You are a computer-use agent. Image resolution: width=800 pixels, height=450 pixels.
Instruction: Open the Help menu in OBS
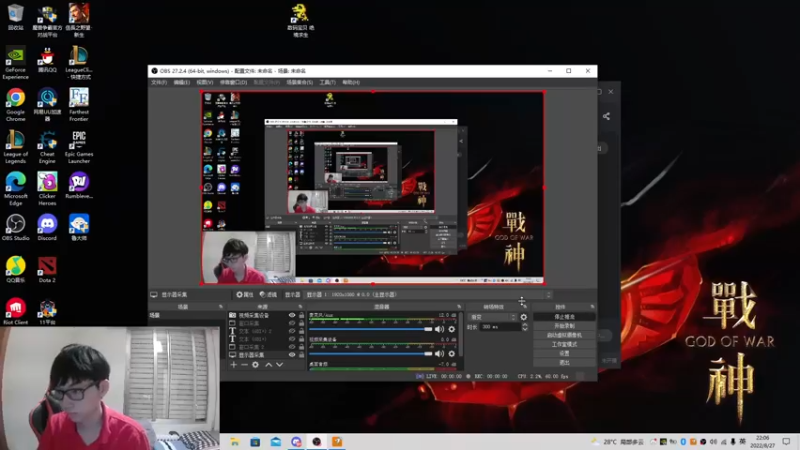[351, 82]
